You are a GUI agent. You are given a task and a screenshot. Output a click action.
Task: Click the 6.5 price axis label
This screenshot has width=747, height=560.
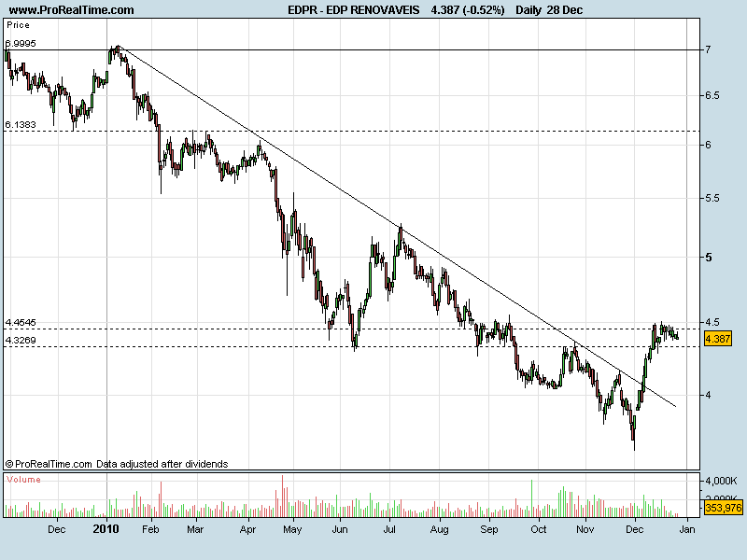tap(712, 95)
